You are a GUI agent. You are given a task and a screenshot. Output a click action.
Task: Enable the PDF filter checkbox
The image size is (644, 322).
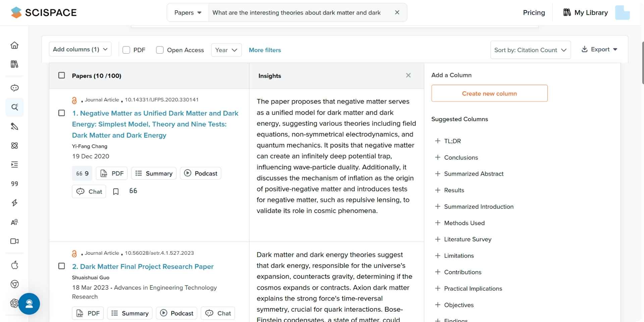coord(126,50)
